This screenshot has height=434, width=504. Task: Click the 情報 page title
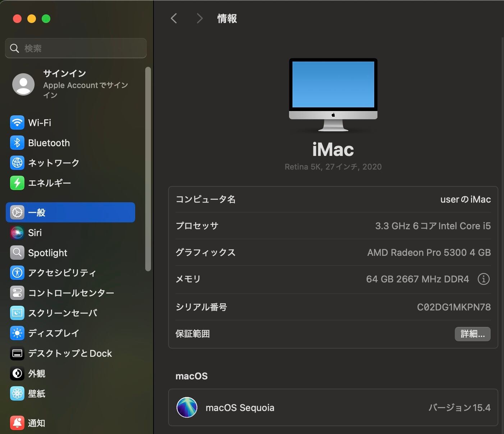coord(227,19)
